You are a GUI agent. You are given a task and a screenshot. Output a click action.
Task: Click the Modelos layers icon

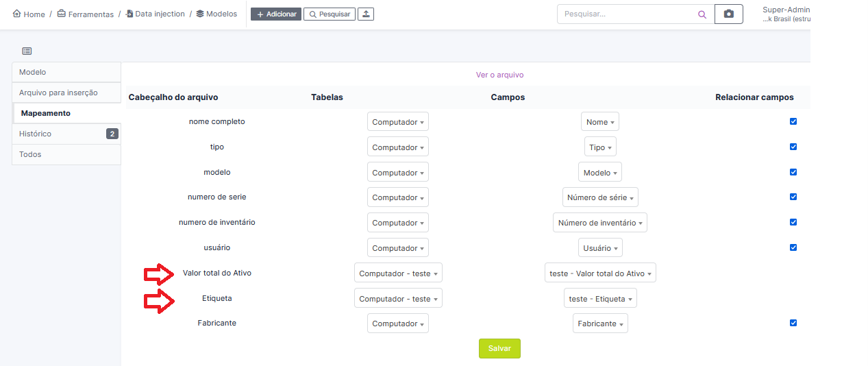(x=200, y=14)
